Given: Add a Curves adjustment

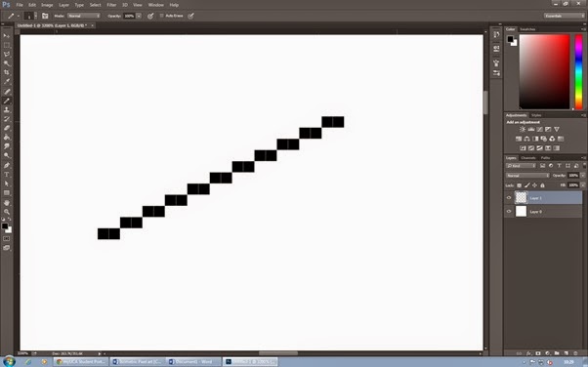Looking at the screenshot, I should point(539,130).
